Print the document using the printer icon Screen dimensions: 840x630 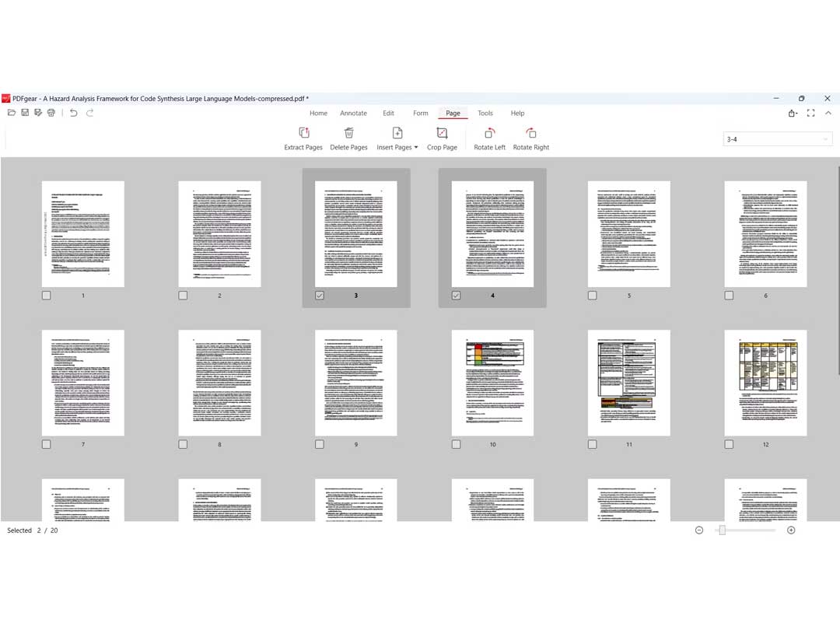coord(51,113)
